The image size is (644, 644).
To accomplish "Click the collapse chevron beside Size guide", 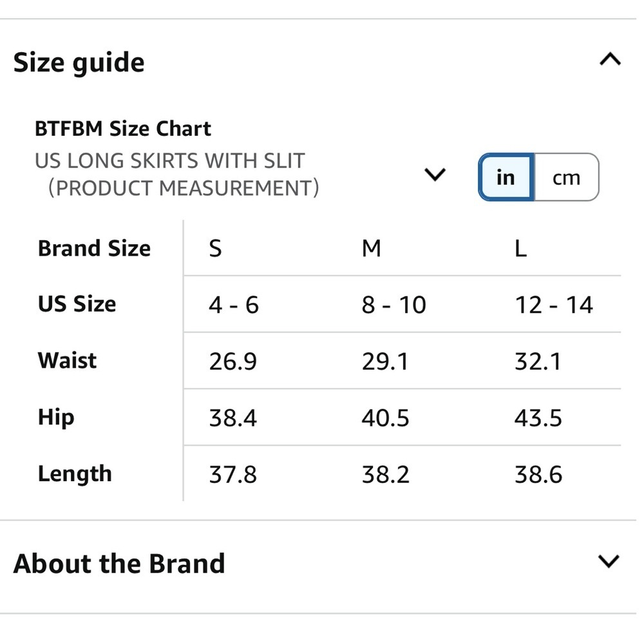I will pos(609,59).
